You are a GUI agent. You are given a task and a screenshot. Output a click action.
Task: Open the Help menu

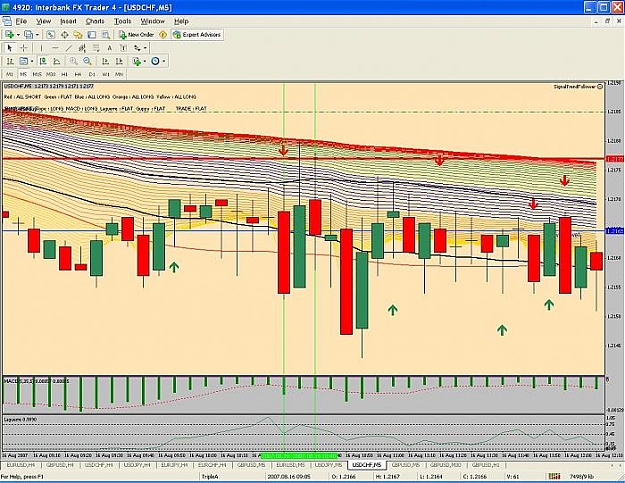[181, 21]
